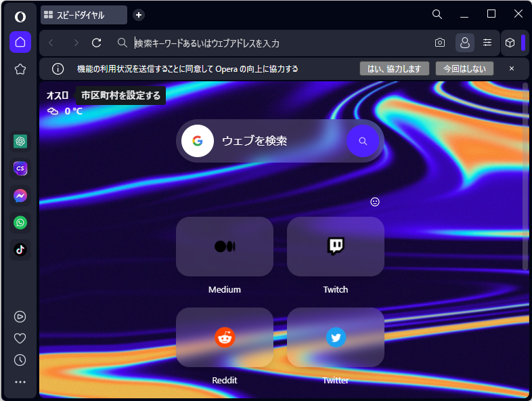This screenshot has height=401, width=532.
Task: Open ChatSonic CS sidebar icon
Action: click(x=20, y=169)
